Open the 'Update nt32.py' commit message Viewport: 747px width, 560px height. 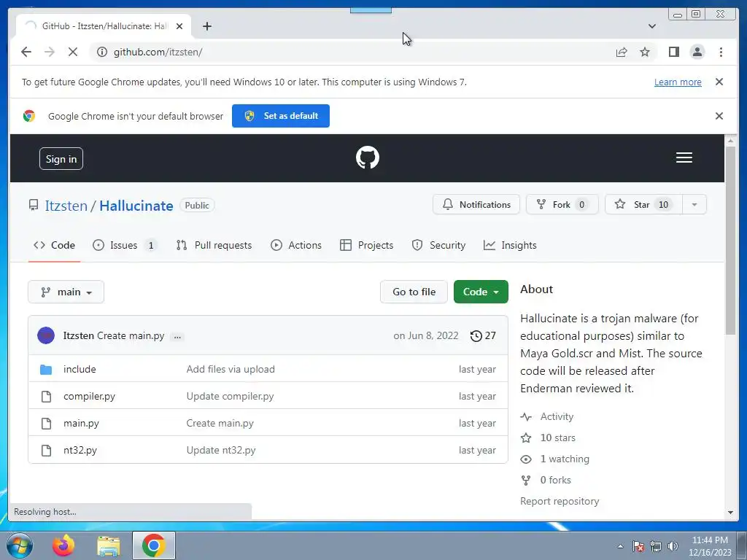[221, 451]
